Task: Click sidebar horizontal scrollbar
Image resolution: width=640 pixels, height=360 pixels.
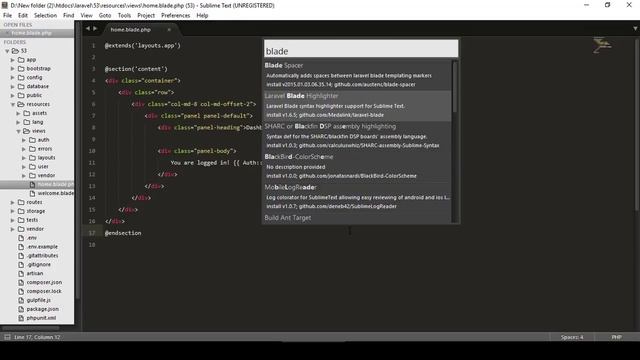Action: [31, 327]
